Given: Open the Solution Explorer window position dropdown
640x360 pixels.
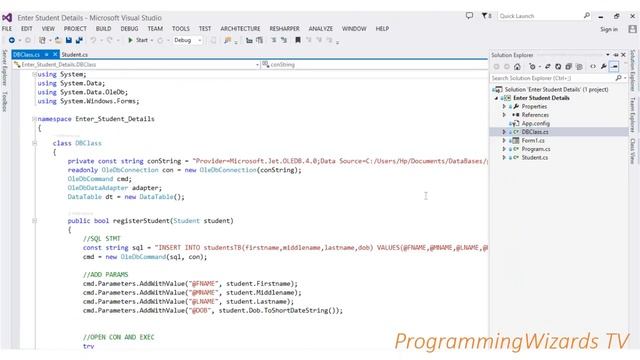Looking at the screenshot, I should 608,55.
